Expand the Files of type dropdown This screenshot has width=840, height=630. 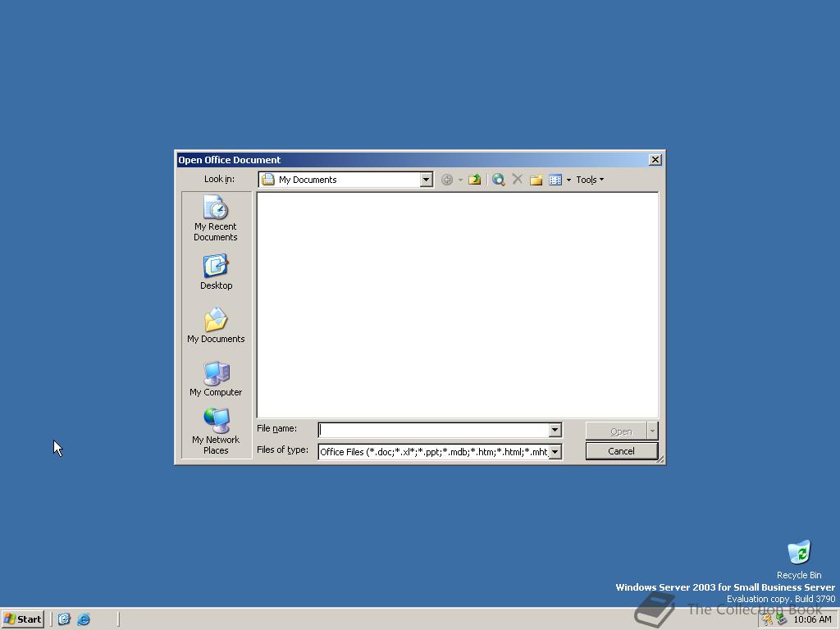[555, 452]
